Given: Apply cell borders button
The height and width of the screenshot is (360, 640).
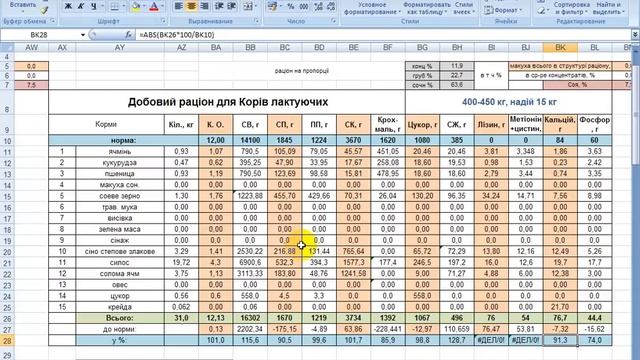Looking at the screenshot, I should click(114, 6).
